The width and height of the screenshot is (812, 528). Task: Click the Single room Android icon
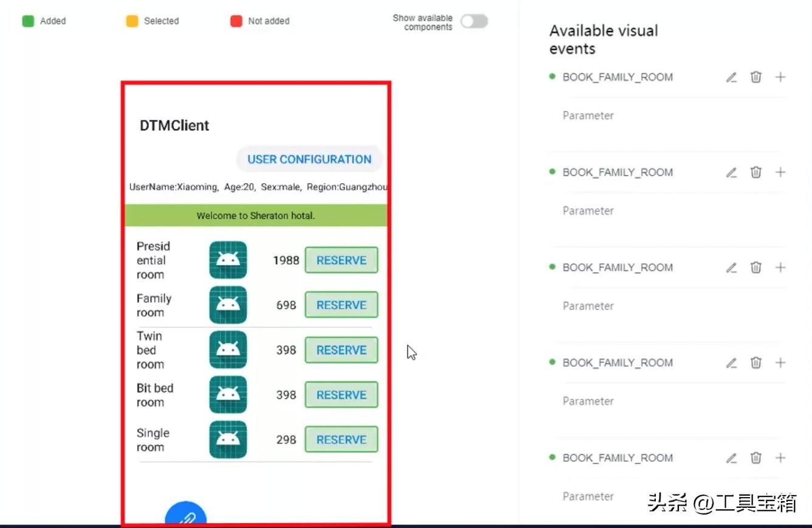228,439
